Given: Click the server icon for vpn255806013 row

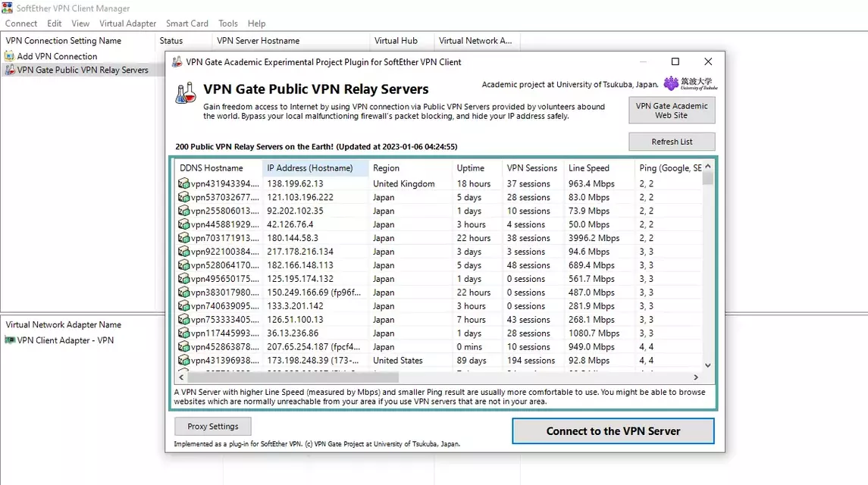Looking at the screenshot, I should click(x=183, y=211).
